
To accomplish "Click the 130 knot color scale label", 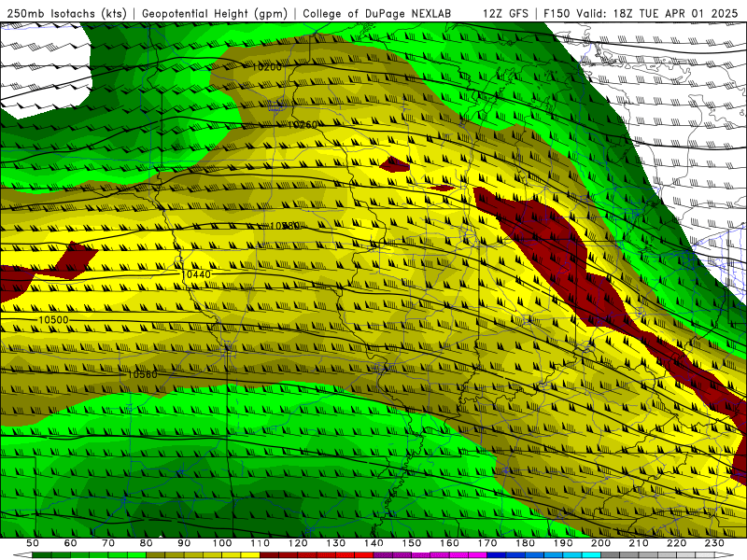I will coord(336,543).
